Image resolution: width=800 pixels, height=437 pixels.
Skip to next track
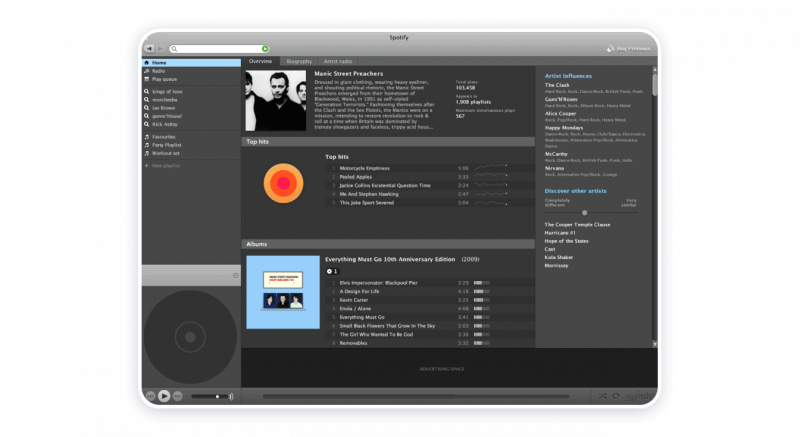coord(178,396)
